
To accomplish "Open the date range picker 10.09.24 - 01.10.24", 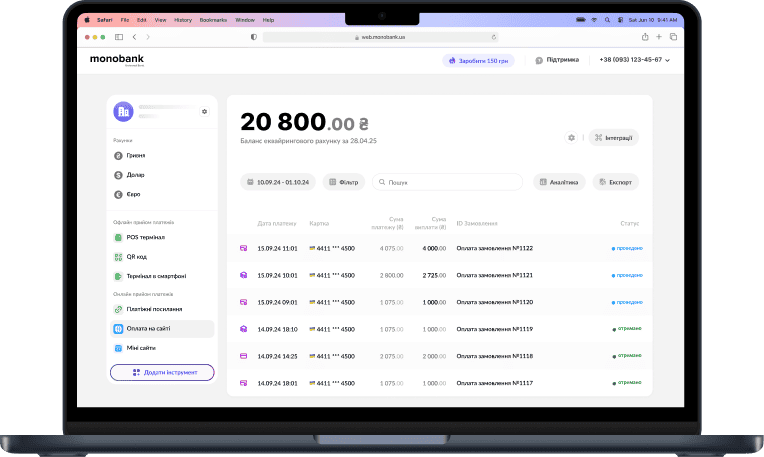I will tap(278, 182).
